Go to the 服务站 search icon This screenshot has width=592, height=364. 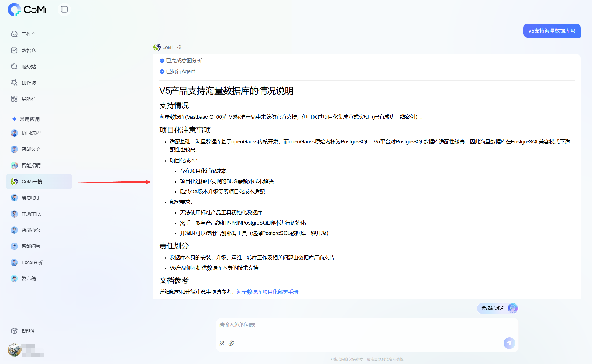tap(14, 66)
